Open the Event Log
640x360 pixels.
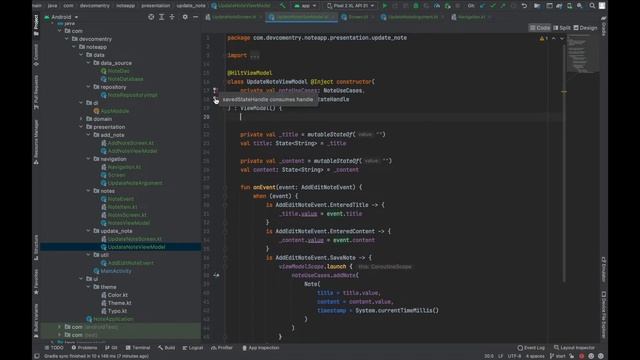(531, 348)
